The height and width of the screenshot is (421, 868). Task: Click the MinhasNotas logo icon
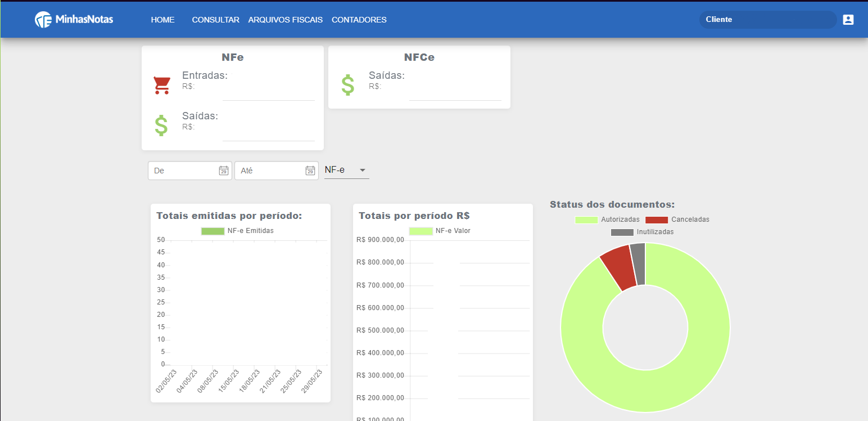[43, 20]
